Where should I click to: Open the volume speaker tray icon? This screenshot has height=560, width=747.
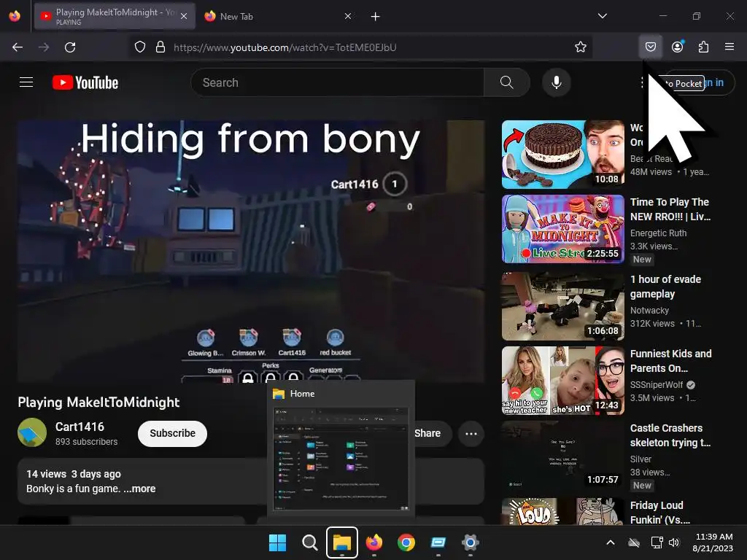click(x=673, y=542)
